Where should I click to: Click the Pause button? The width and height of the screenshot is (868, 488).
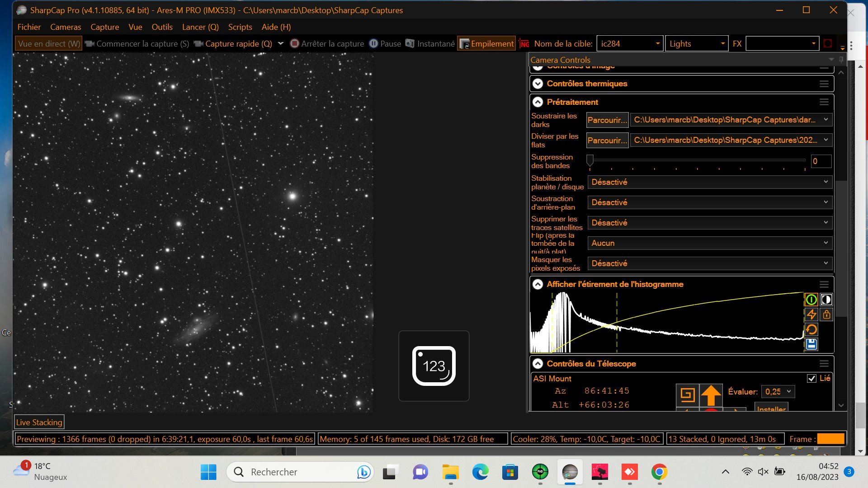(x=385, y=44)
